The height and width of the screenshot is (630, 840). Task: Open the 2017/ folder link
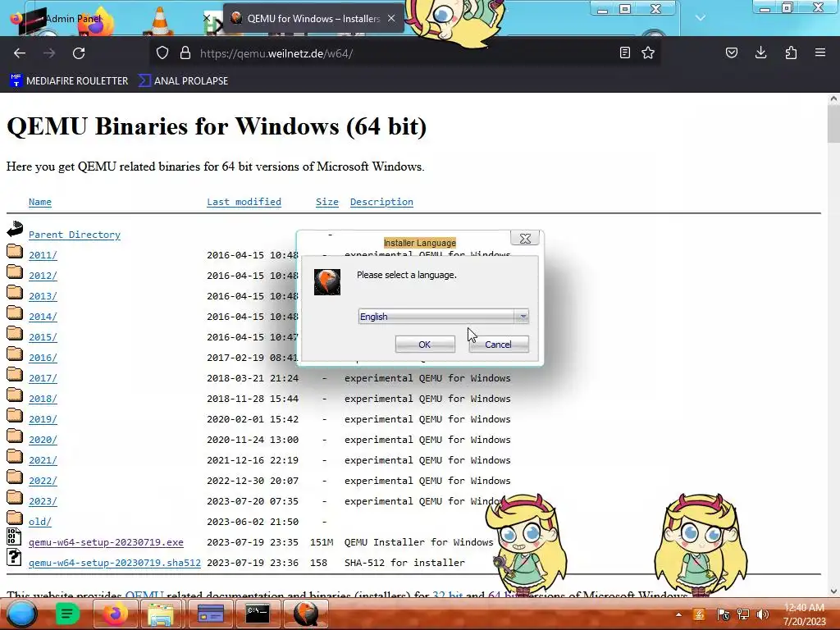43,378
